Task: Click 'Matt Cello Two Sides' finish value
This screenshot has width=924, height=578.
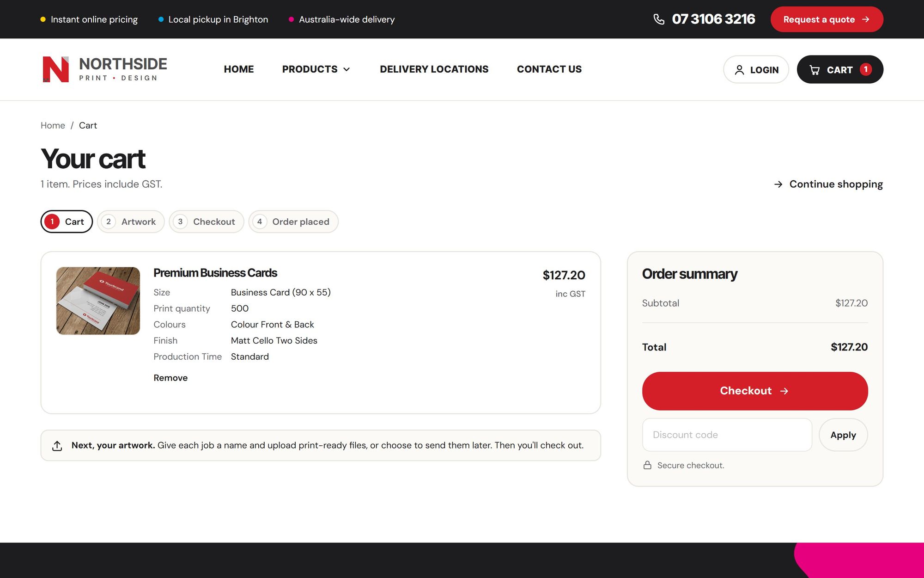Action: (274, 341)
